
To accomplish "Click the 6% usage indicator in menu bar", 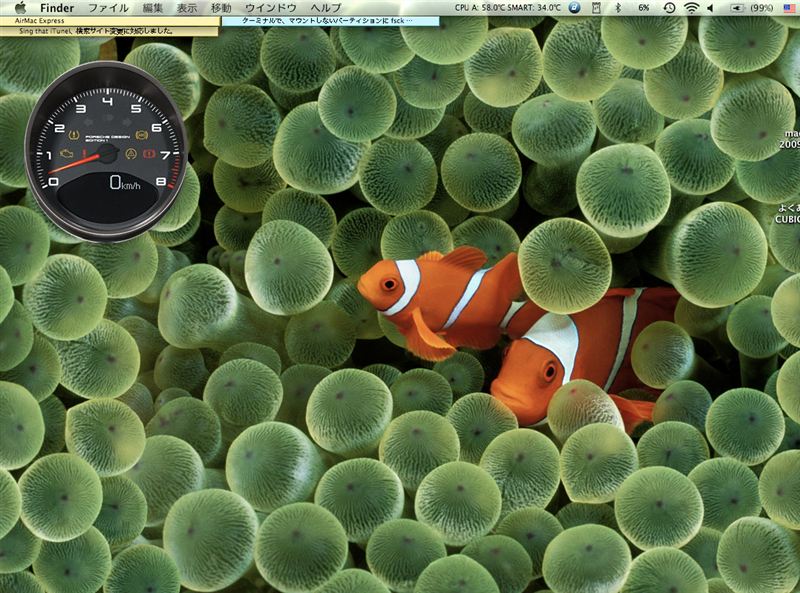I will 644,8.
